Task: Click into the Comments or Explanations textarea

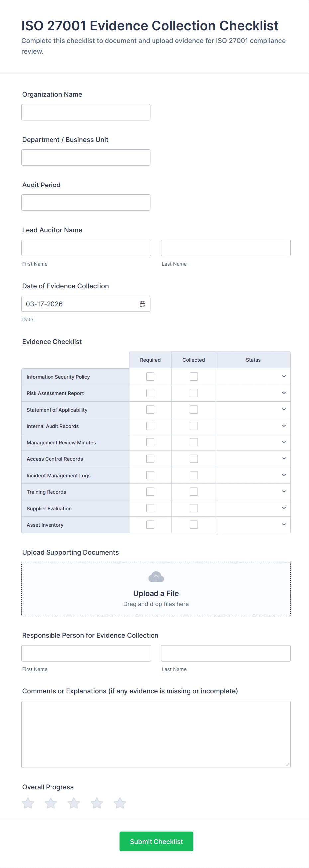Action: coord(156,734)
